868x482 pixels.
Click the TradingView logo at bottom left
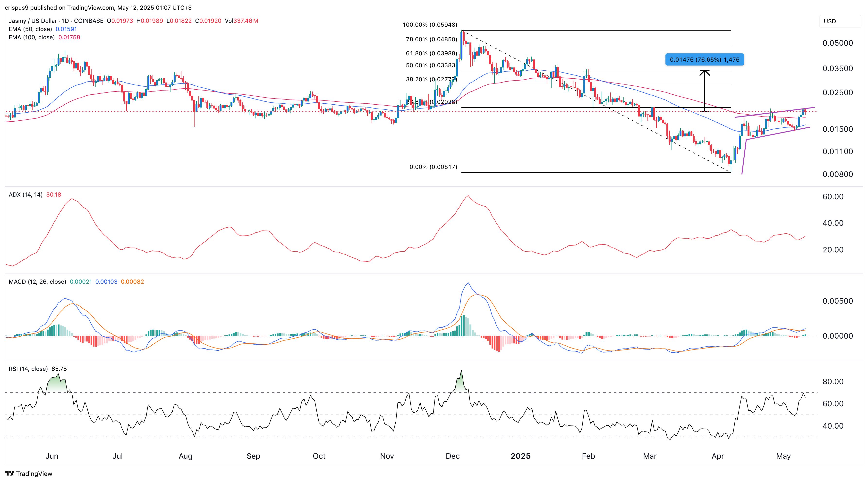point(29,474)
